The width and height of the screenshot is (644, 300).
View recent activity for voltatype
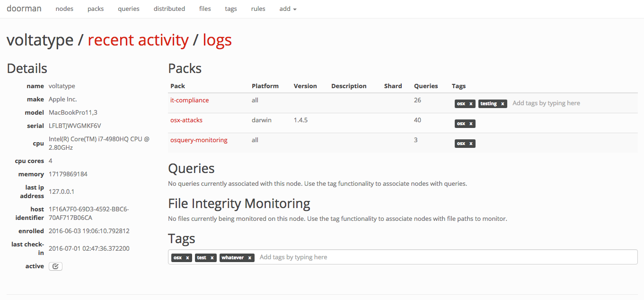(x=138, y=40)
